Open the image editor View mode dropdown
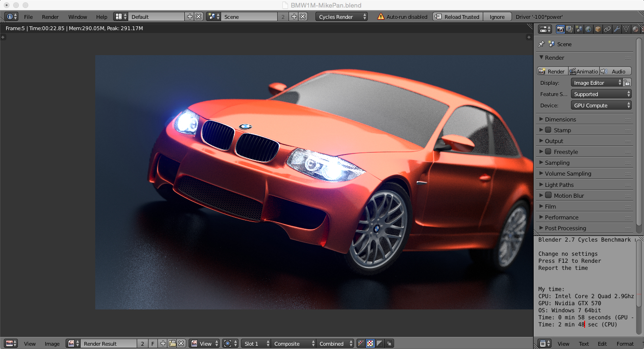The image size is (644, 349). (x=204, y=343)
